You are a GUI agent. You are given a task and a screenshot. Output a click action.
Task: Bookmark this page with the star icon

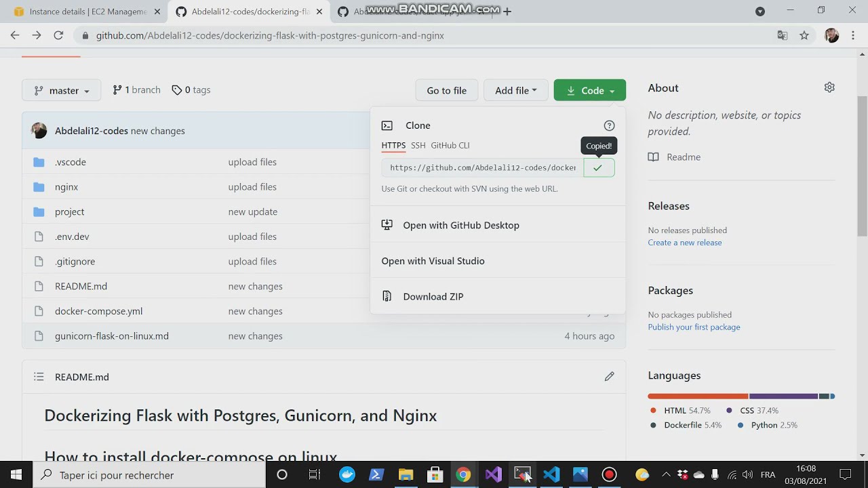(x=804, y=35)
